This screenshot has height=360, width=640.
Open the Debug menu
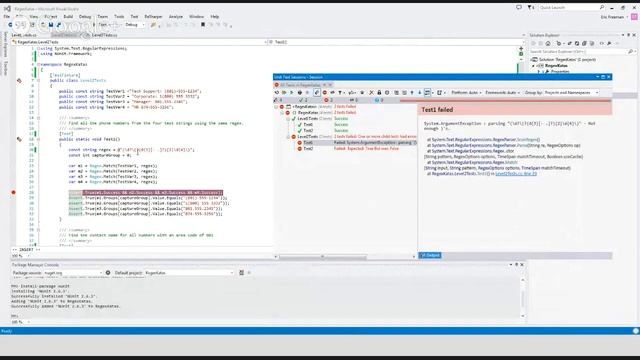85,17
